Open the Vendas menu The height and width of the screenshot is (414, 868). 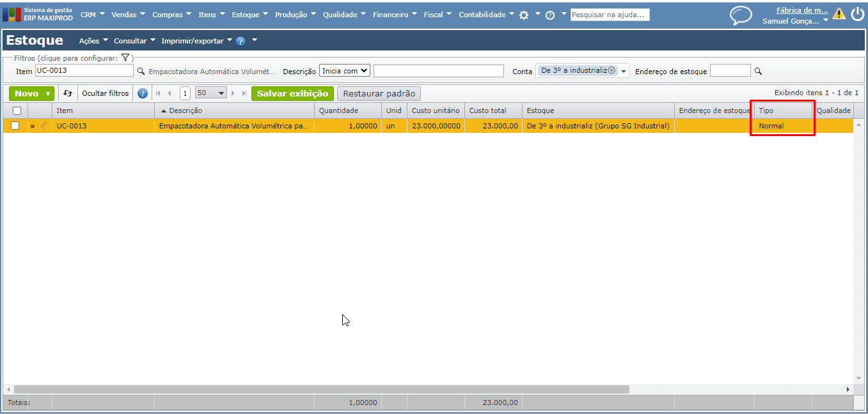click(128, 15)
